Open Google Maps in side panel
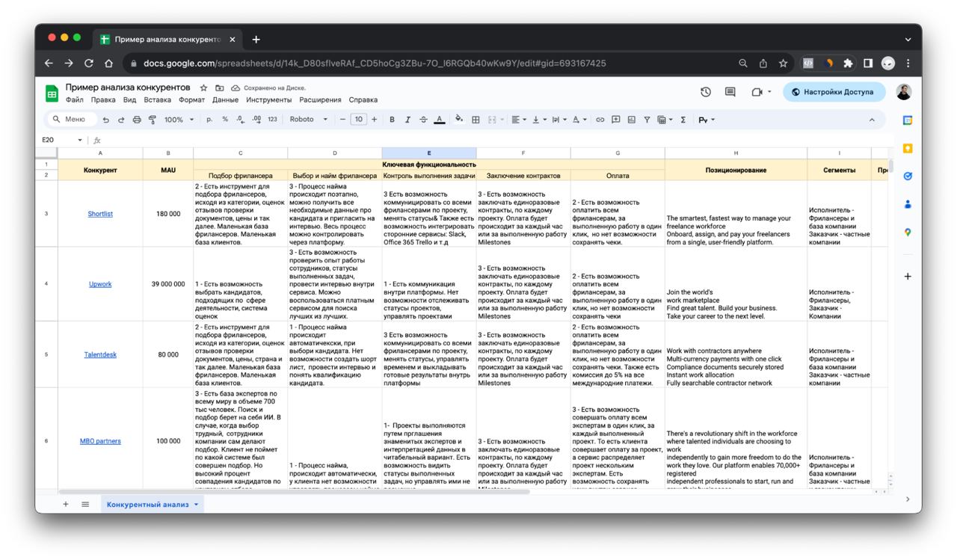The image size is (957, 560). click(x=908, y=232)
